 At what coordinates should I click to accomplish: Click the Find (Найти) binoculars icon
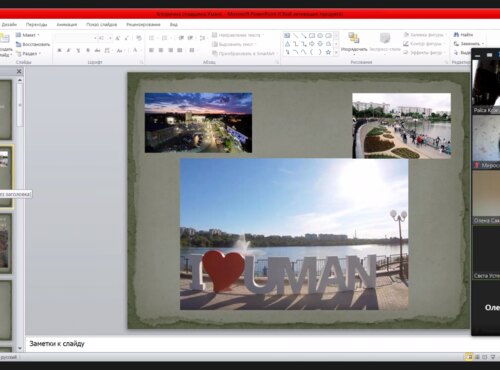pyautogui.click(x=456, y=35)
